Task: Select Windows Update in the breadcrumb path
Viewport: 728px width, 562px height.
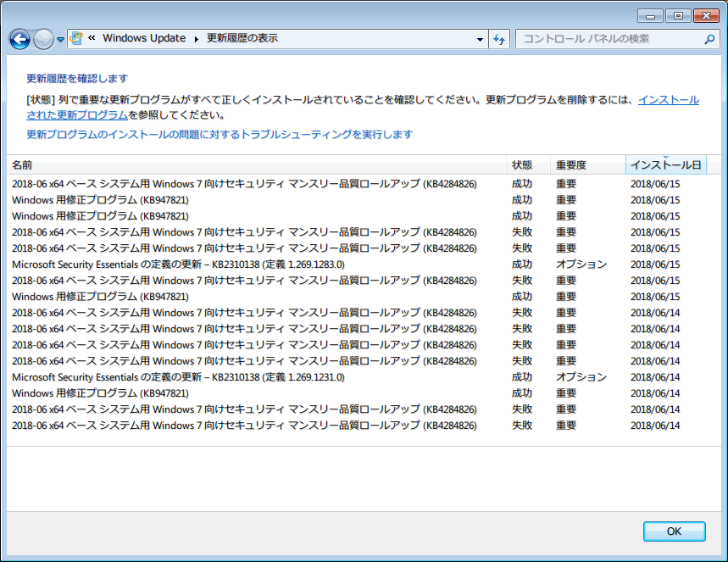Action: click(x=144, y=39)
